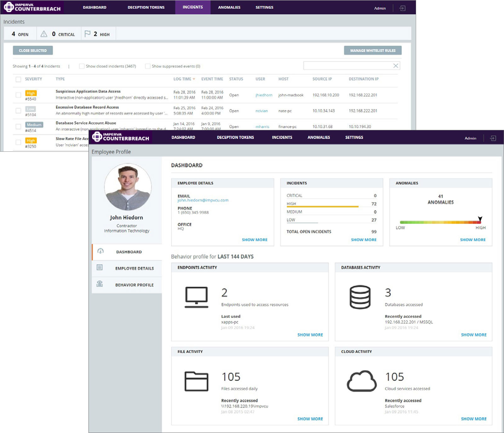
Task: Click Admin label in Employee Profile header
Action: [470, 138]
